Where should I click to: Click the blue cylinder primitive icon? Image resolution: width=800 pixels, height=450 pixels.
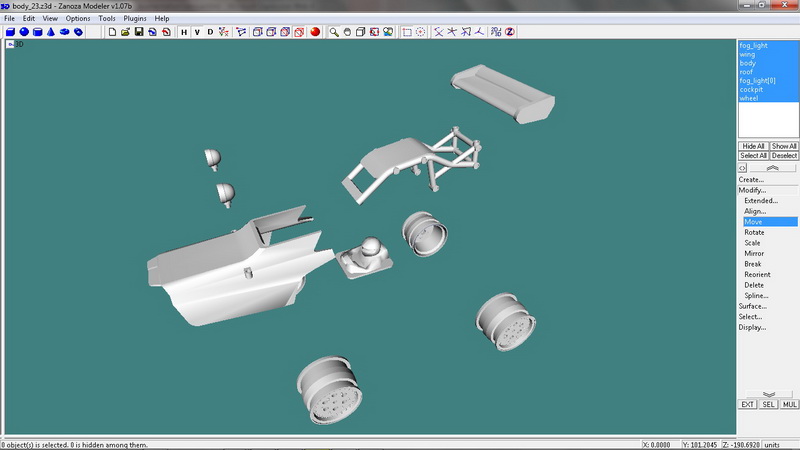(37, 32)
